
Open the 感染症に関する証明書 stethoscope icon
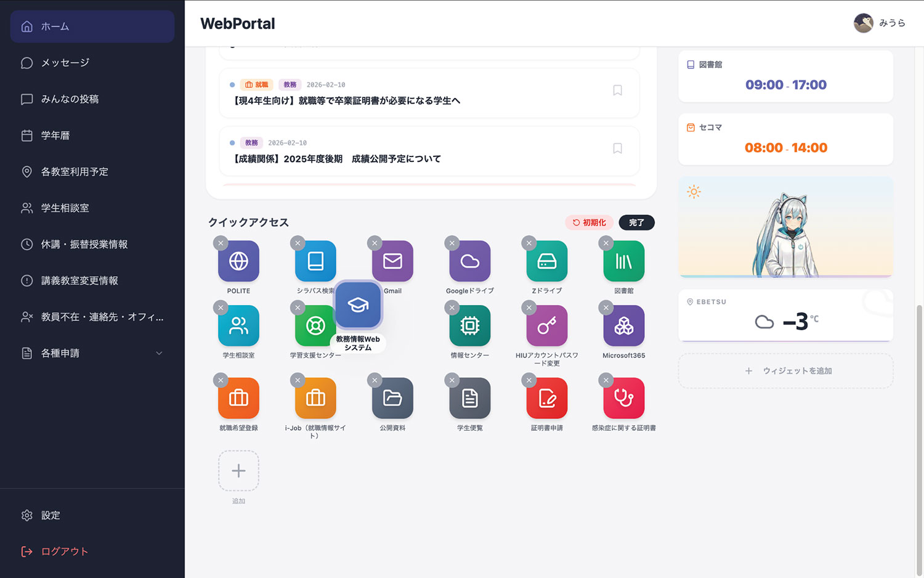point(623,399)
